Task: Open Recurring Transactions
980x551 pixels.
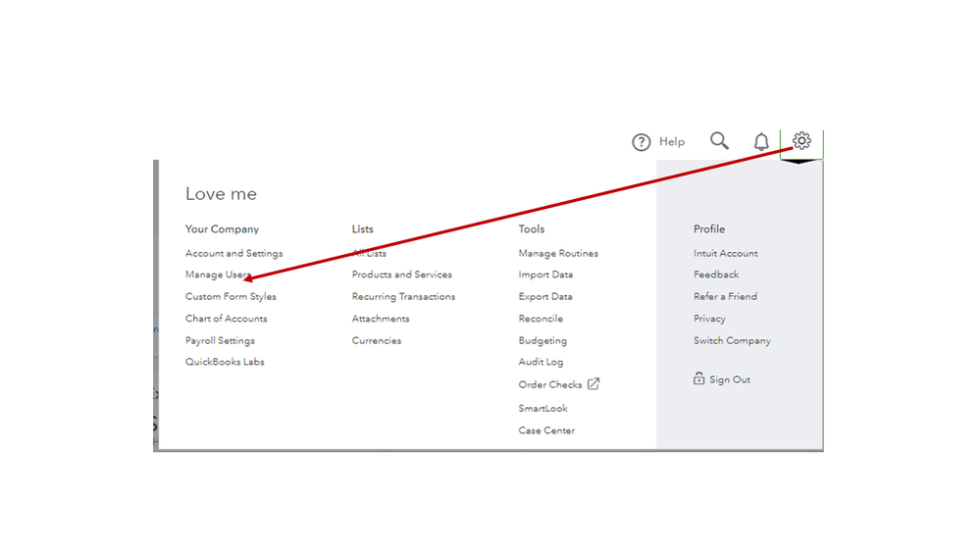Action: pos(404,297)
